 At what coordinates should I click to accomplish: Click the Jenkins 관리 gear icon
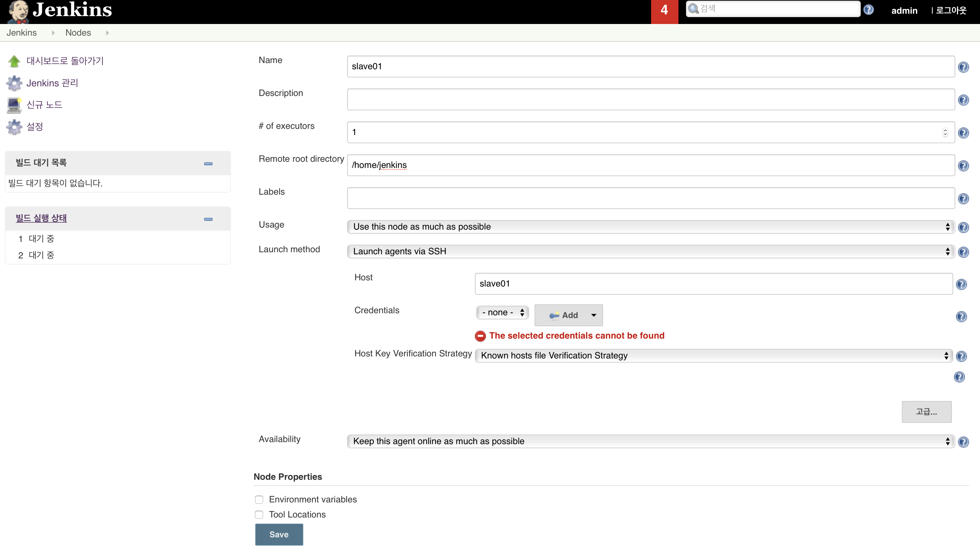14,83
